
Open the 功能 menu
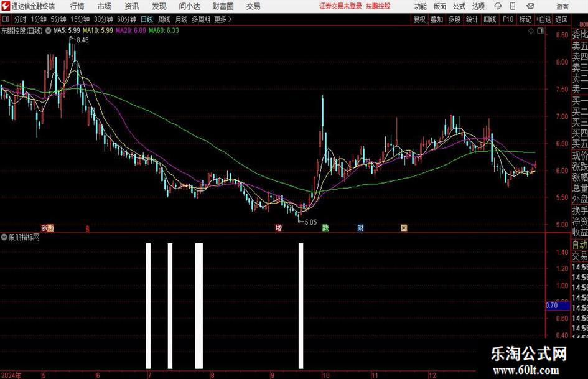[x=421, y=6]
